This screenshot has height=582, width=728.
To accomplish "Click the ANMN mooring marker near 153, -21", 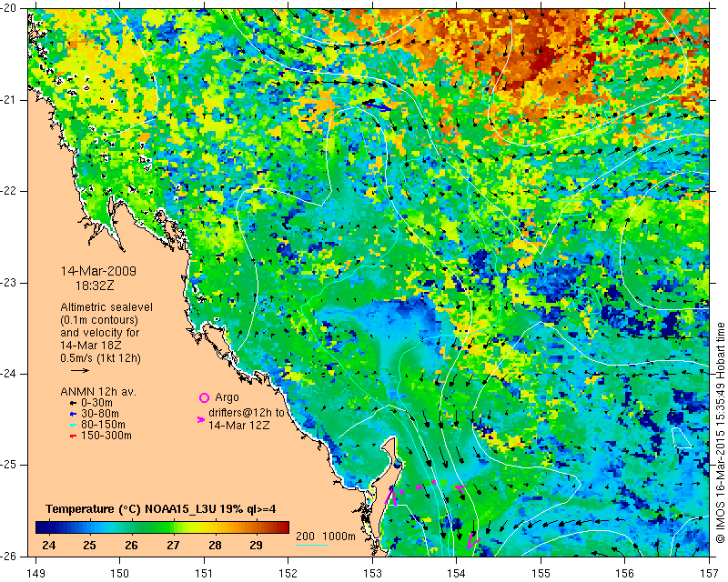I will pyautogui.click(x=376, y=105).
